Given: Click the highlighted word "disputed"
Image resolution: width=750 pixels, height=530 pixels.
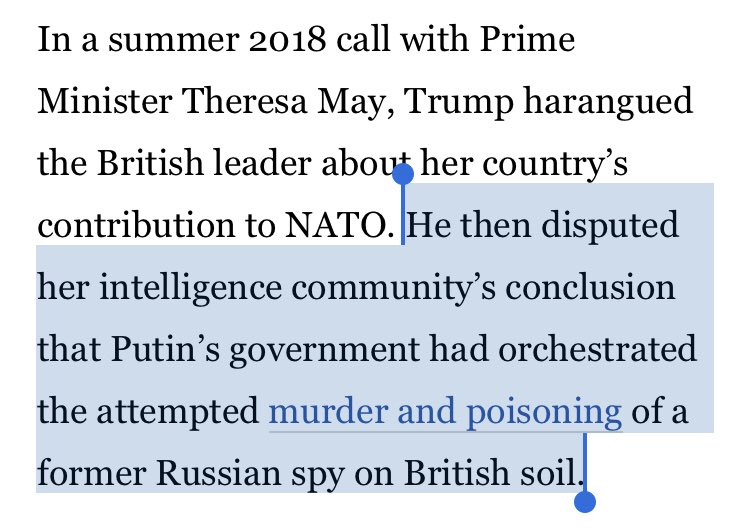Looking at the screenshot, I should pos(615,226).
